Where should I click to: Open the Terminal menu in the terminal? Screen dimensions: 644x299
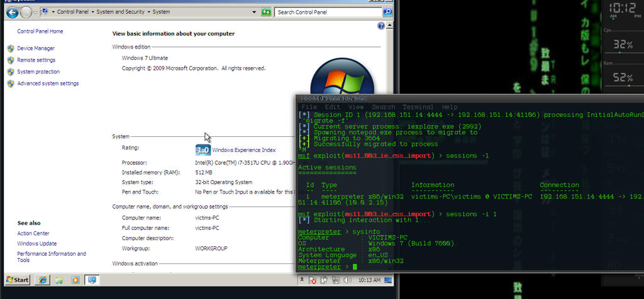418,107
